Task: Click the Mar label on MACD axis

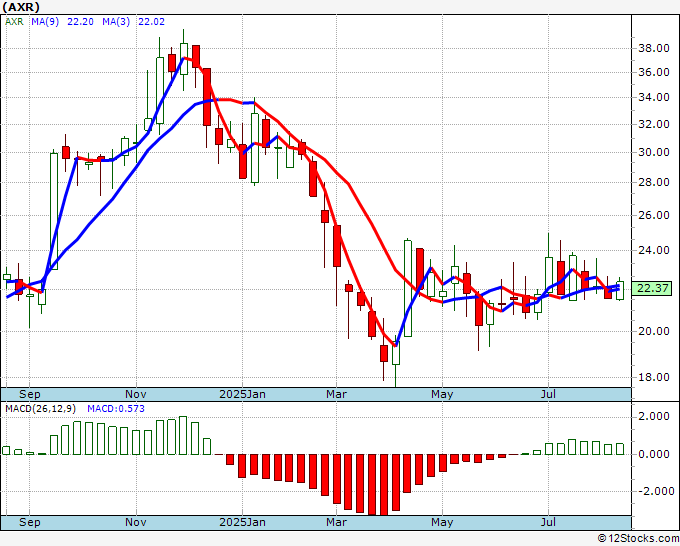Action: coord(337,522)
